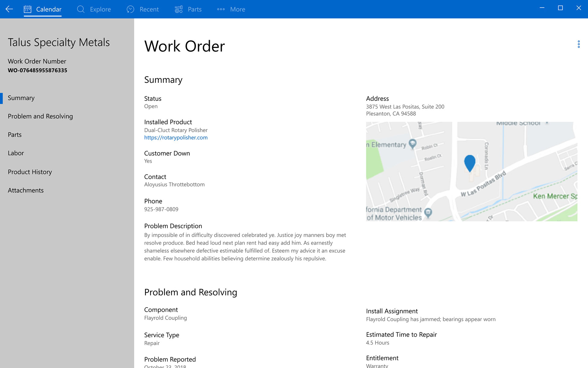The height and width of the screenshot is (368, 588).
Task: Select Labor in the sidebar
Action: click(16, 153)
